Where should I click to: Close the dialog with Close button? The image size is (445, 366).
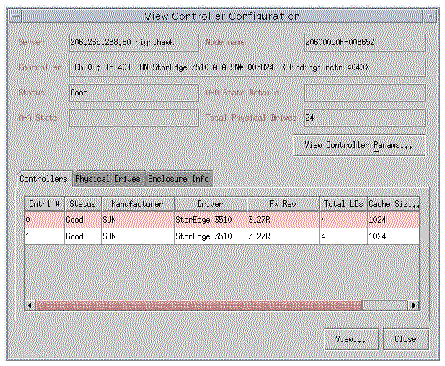tap(405, 339)
